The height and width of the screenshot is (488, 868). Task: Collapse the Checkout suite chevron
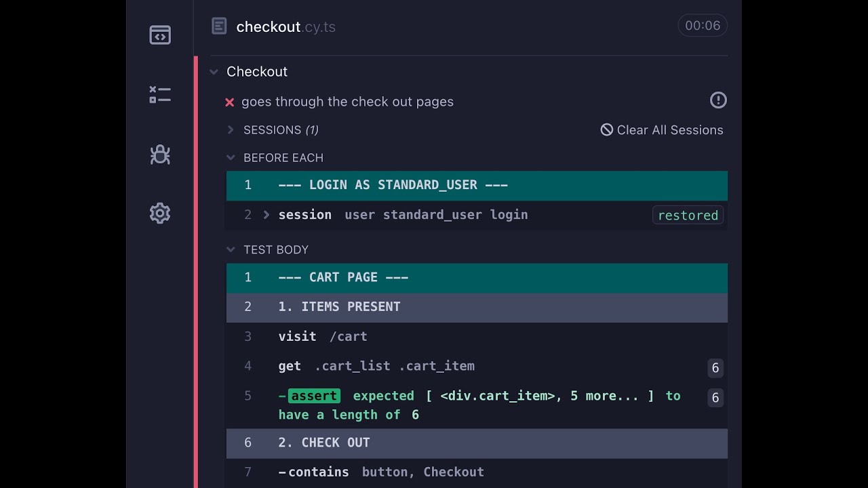pyautogui.click(x=214, y=72)
